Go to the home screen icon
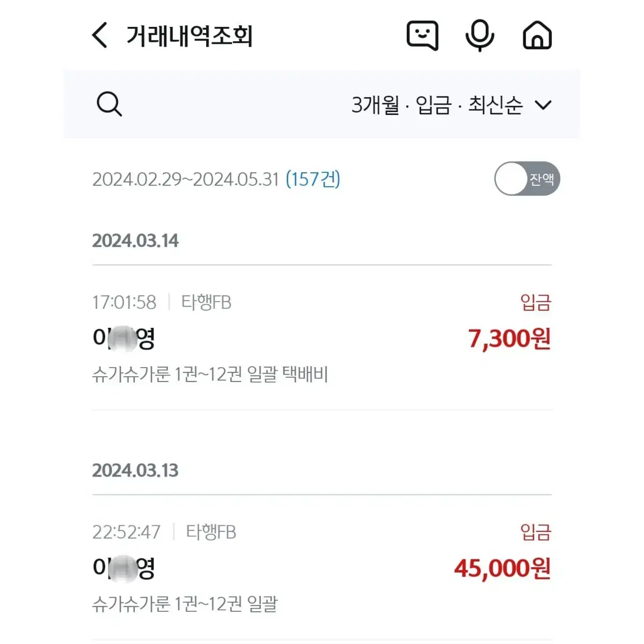Screen dimensions: 644x644 (x=537, y=35)
